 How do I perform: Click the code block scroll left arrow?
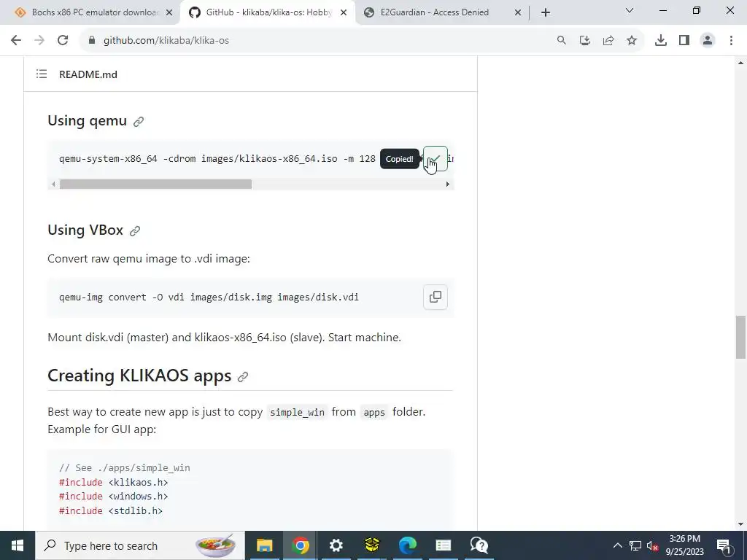click(x=53, y=184)
